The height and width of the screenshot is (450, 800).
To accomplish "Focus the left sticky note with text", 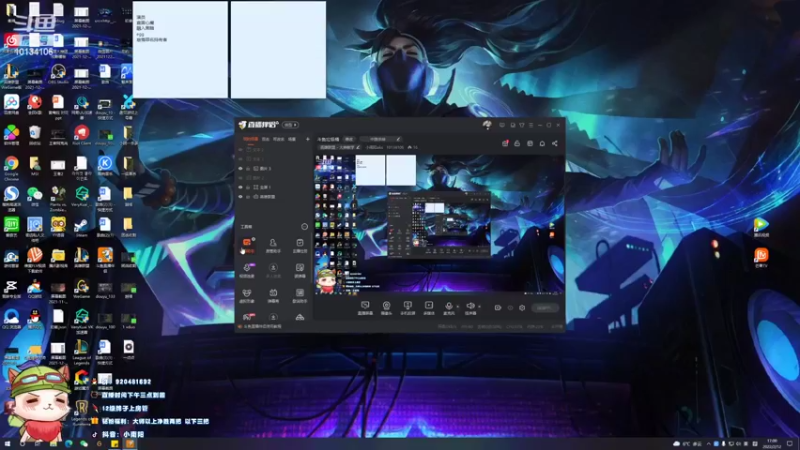I will [180, 49].
